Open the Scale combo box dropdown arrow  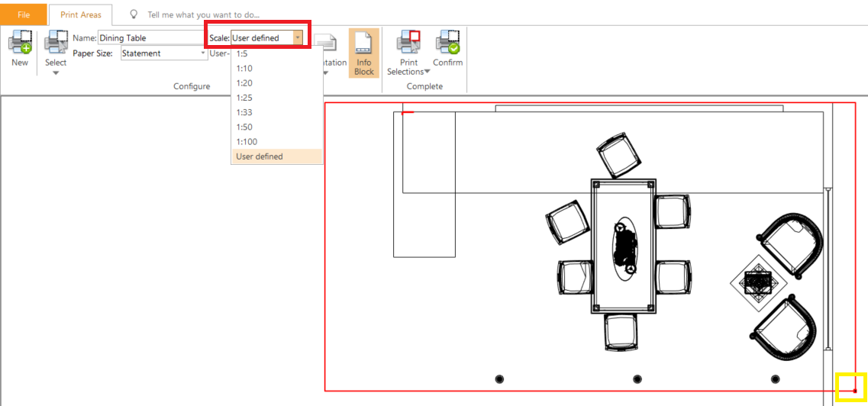point(298,38)
